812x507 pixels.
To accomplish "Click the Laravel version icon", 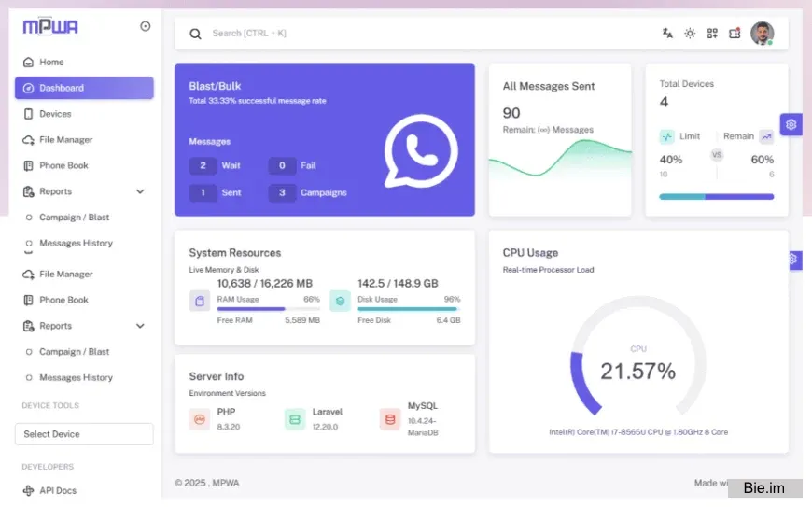I will coord(295,419).
